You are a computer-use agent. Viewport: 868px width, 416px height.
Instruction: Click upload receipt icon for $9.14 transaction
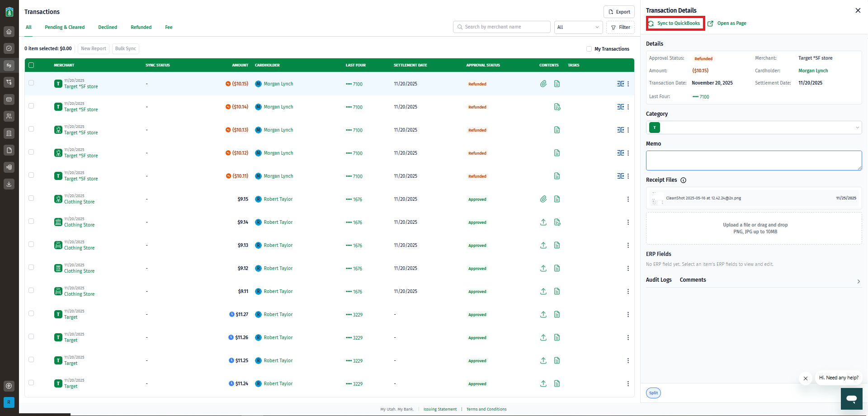coord(543,222)
